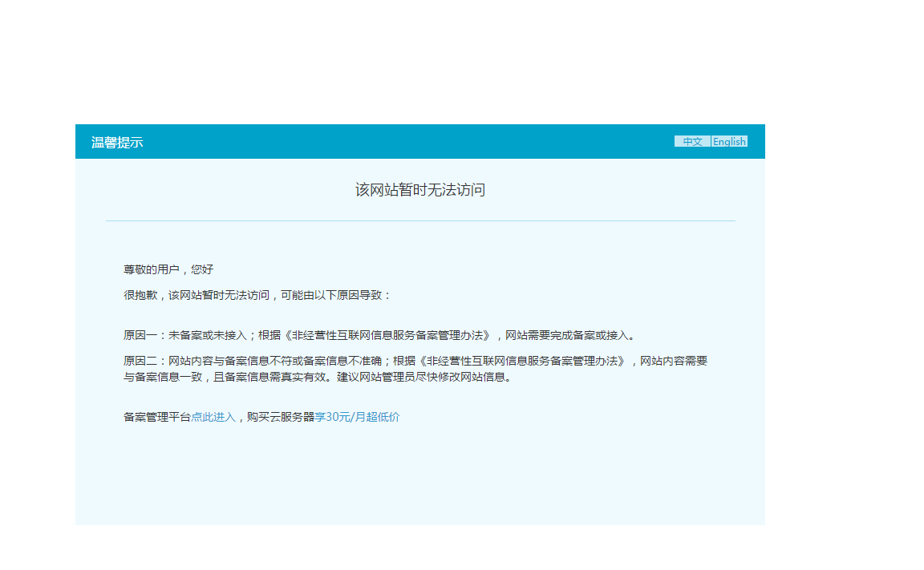Click the paragraph starting with 原因二：网站内容与备案信息不符
The image size is (924, 570).
(x=415, y=369)
